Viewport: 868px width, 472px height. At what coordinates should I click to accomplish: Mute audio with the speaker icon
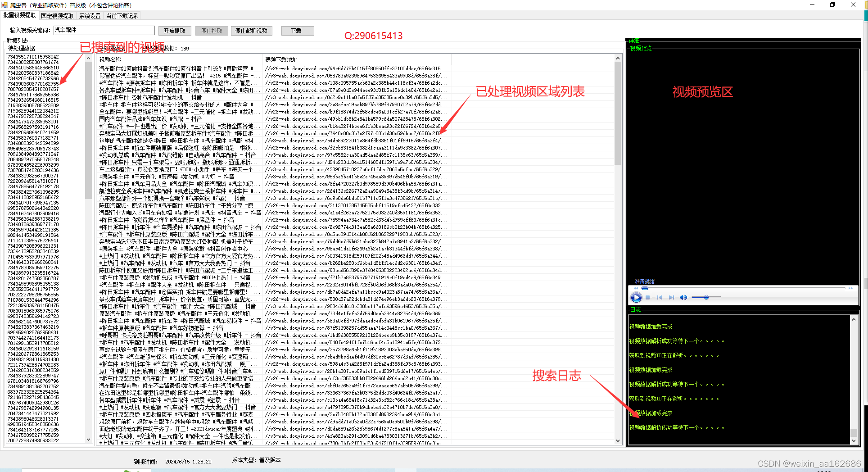point(683,297)
